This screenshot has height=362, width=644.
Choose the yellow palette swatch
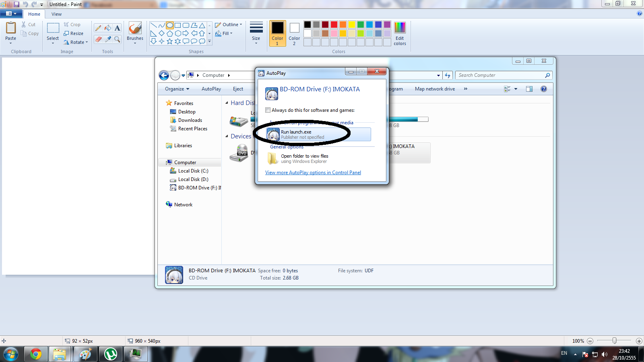tap(352, 25)
